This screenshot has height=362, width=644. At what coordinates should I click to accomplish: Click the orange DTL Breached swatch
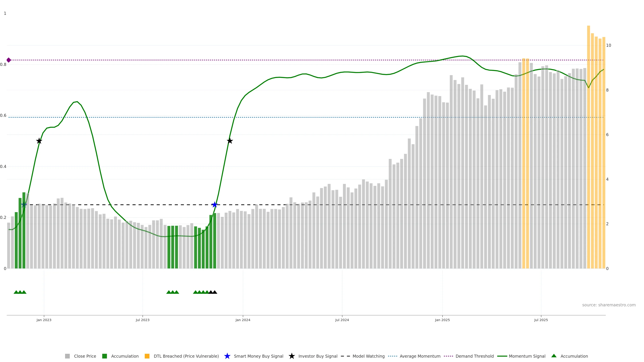[147, 356]
